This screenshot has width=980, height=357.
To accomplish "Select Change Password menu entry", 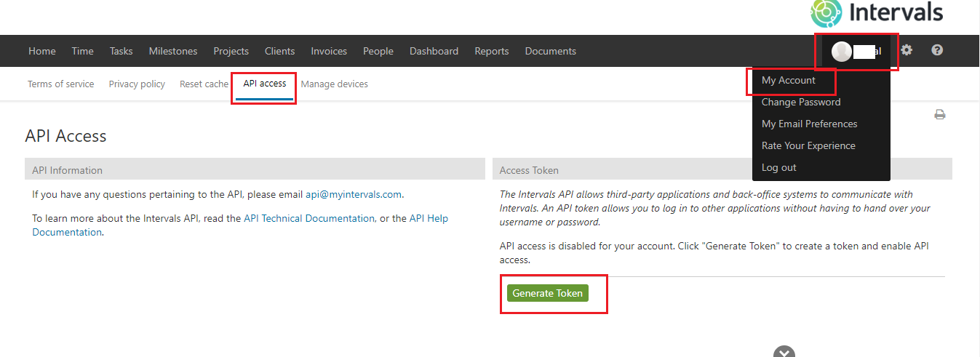I will 801,102.
